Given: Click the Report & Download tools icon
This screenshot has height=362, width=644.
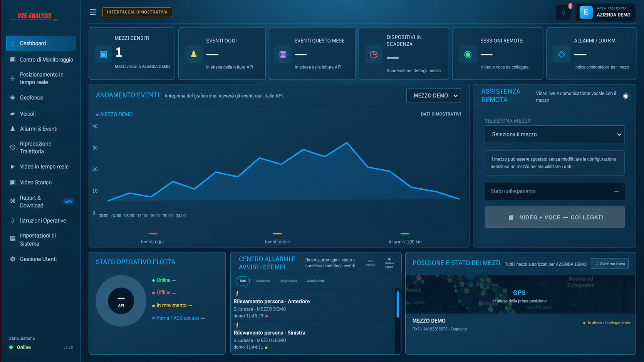Looking at the screenshot, I should click(13, 201).
